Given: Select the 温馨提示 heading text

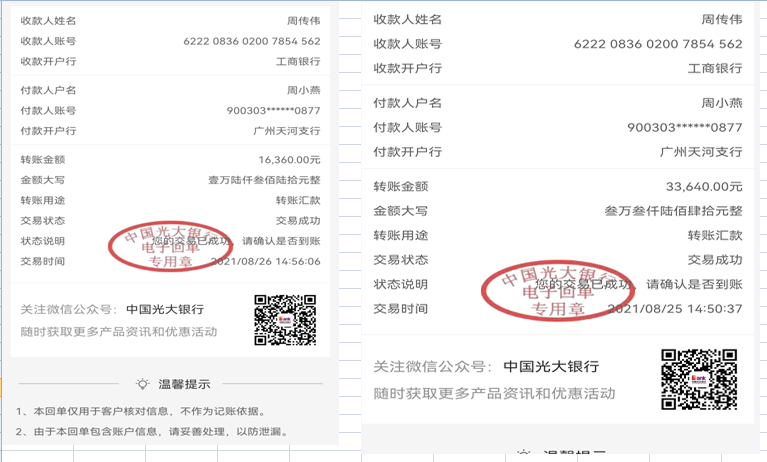Looking at the screenshot, I should point(183,384).
